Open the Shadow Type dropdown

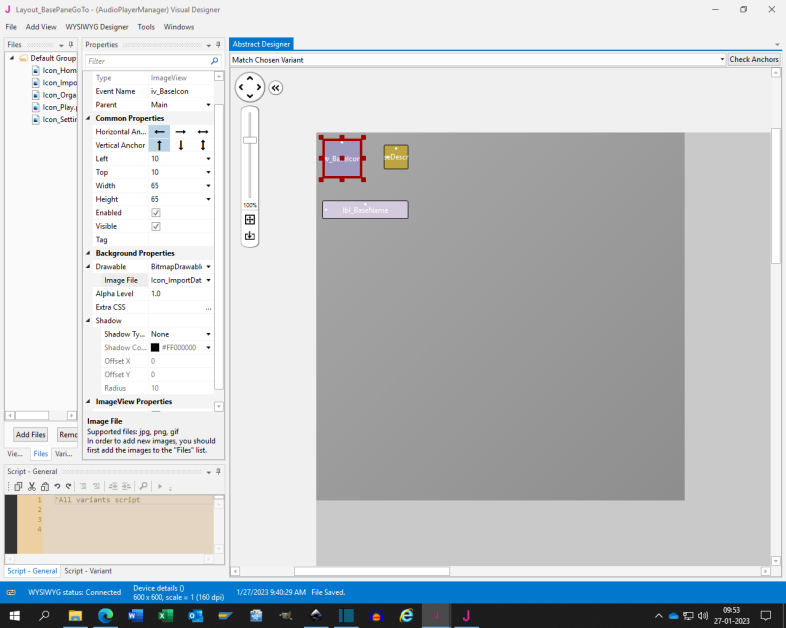click(209, 334)
